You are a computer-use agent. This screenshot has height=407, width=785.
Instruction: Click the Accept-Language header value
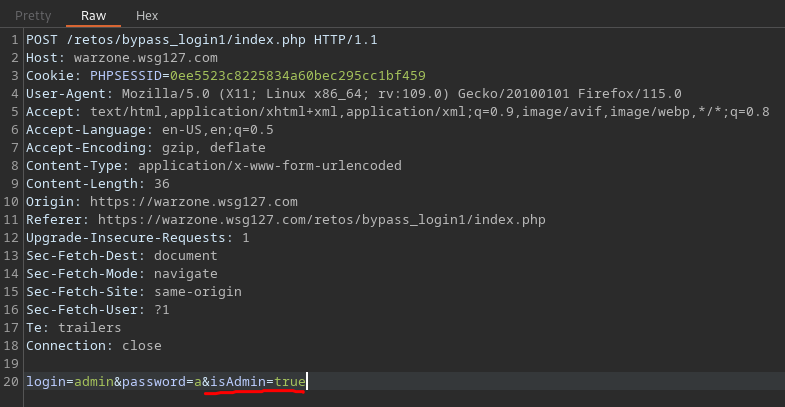coord(210,129)
